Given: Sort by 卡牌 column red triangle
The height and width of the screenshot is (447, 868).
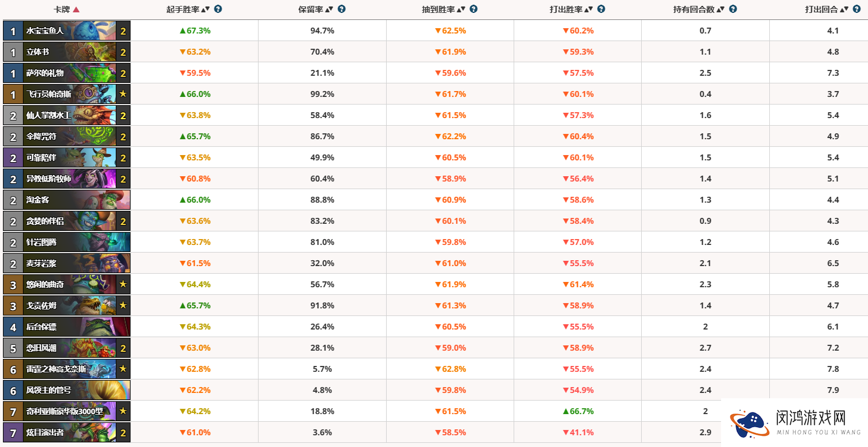Looking at the screenshot, I should pos(76,9).
